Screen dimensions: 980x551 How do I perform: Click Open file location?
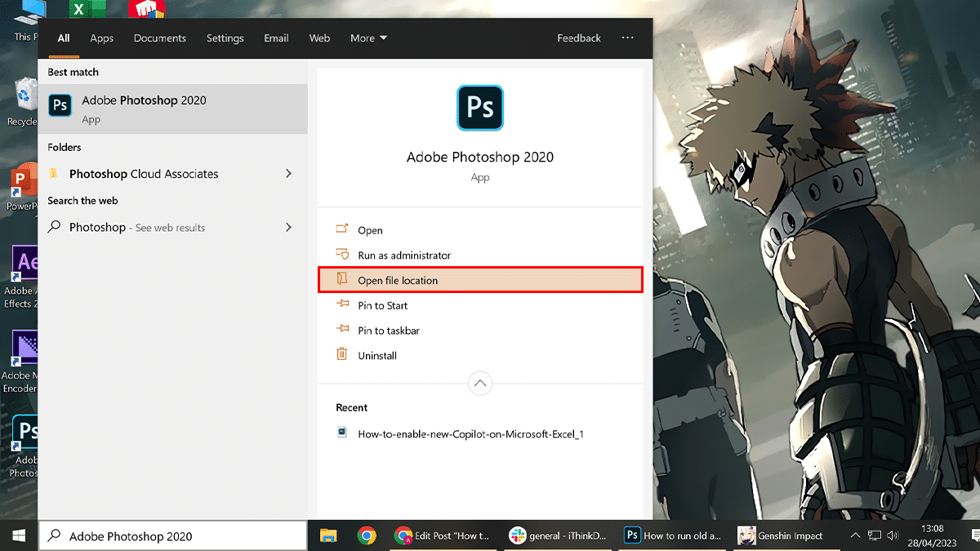(398, 281)
